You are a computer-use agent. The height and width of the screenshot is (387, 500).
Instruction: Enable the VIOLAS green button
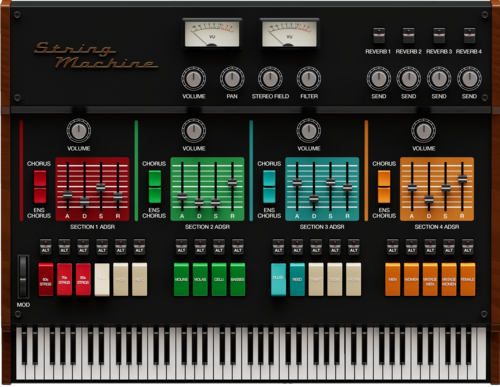200,279
